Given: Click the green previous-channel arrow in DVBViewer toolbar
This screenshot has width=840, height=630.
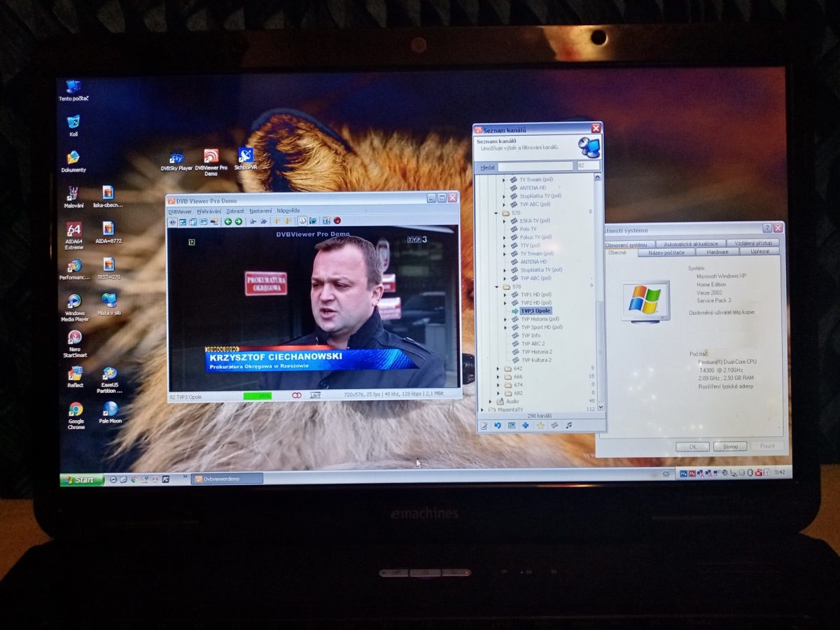Looking at the screenshot, I should [x=228, y=222].
